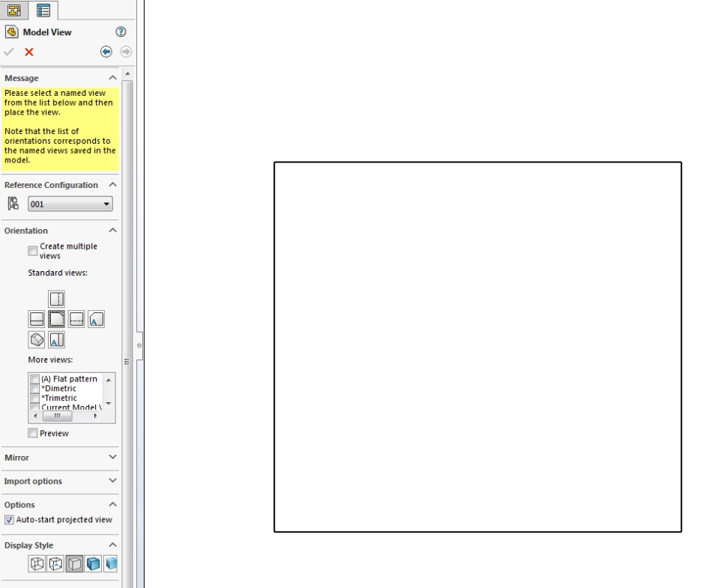Collapse the Reference Configuration section
719x588 pixels.
pyautogui.click(x=113, y=184)
